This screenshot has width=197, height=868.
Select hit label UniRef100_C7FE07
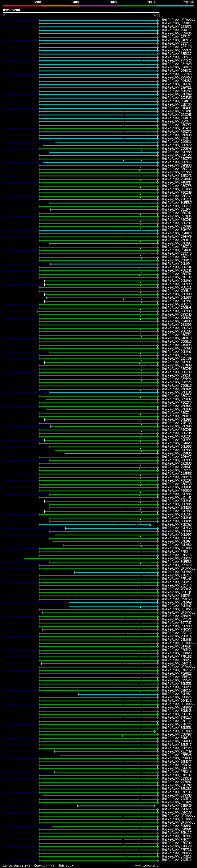176,84
